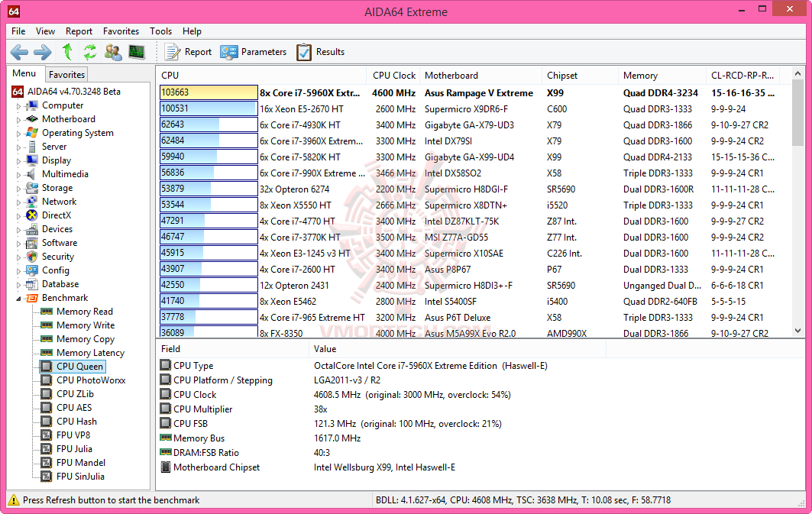Select the 100531 score result bar
812x514 pixels.
(209, 108)
